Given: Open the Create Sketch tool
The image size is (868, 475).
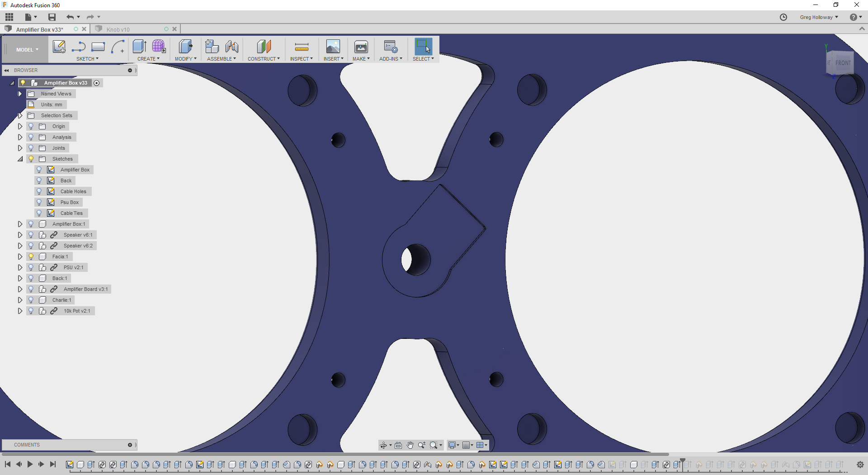Looking at the screenshot, I should (x=59, y=47).
